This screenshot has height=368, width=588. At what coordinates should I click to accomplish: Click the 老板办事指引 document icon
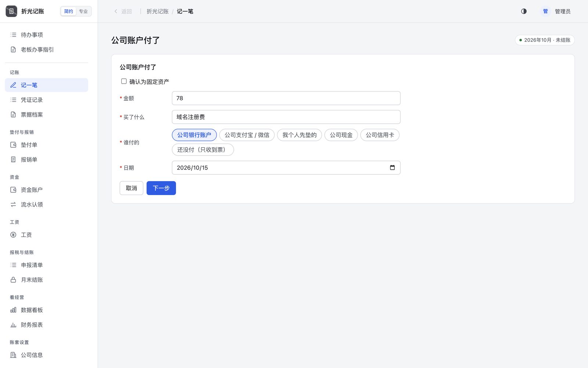click(13, 50)
